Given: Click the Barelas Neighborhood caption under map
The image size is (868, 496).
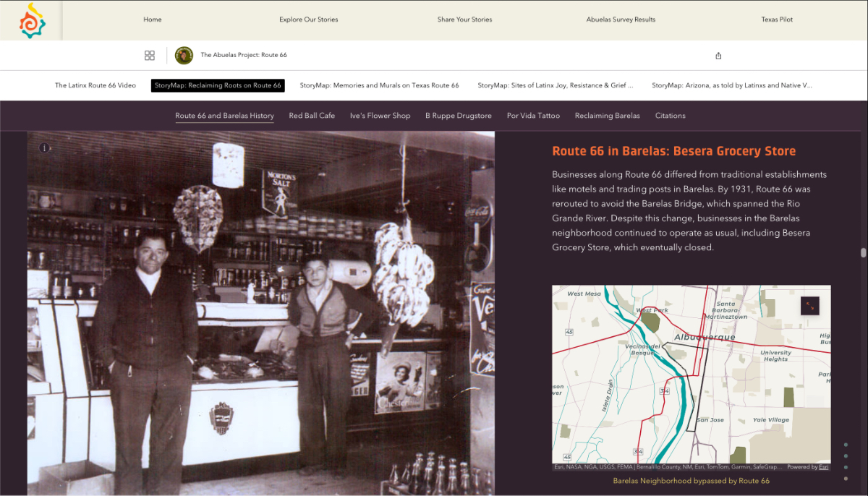Looking at the screenshot, I should click(692, 480).
